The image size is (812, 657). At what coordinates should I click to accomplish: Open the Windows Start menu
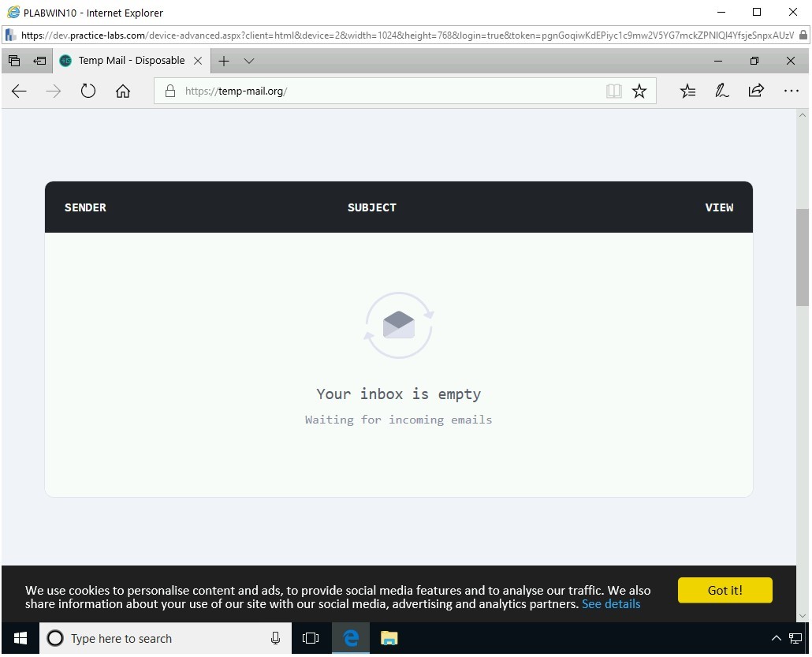(x=19, y=638)
